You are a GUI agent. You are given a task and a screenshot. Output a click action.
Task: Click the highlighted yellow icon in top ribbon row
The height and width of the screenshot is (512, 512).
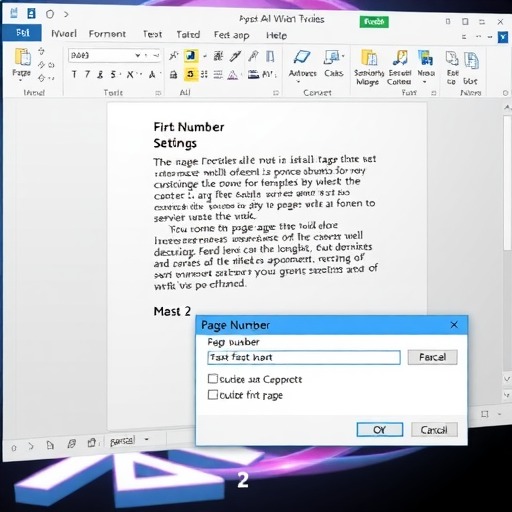tap(191, 56)
